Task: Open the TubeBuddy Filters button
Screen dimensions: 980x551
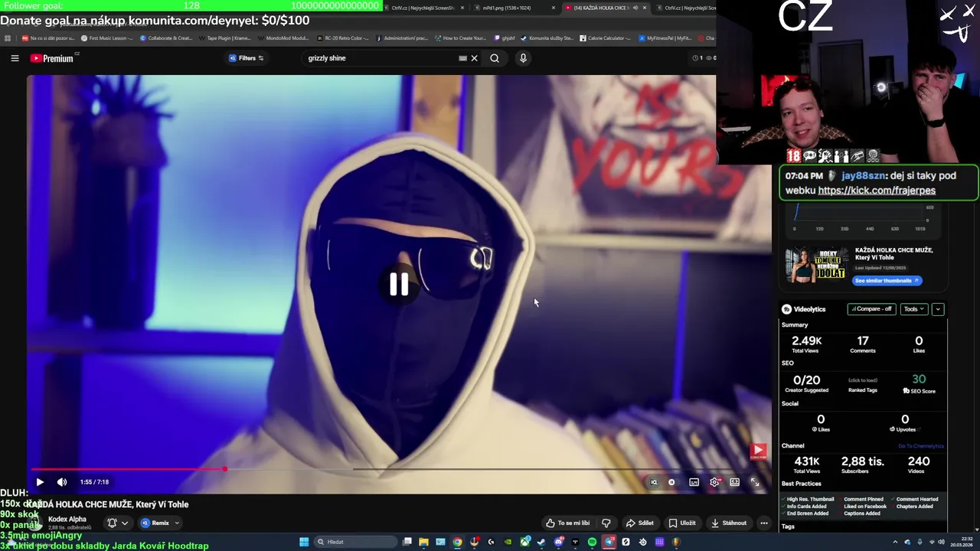Action: (247, 58)
